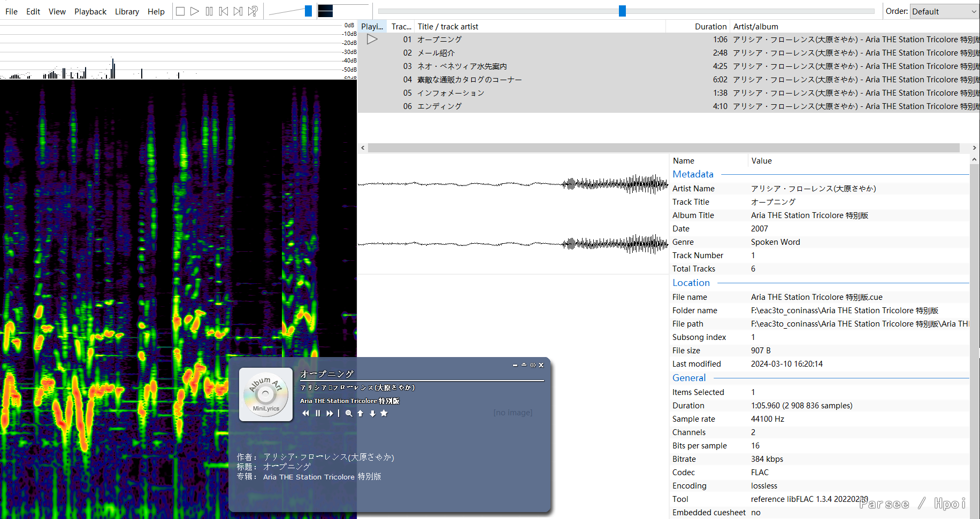Click the MiniLyrics up arrow icon
980x519 pixels.
(x=361, y=413)
